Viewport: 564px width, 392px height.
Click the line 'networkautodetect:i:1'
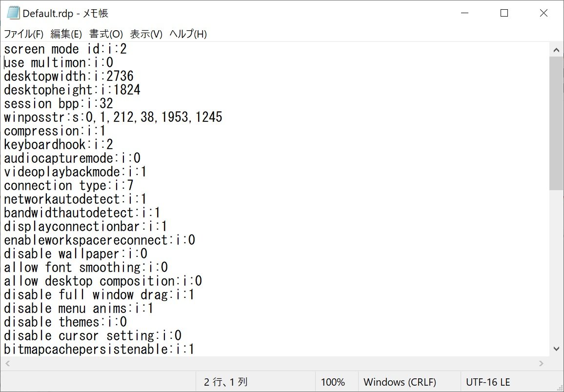click(x=76, y=199)
